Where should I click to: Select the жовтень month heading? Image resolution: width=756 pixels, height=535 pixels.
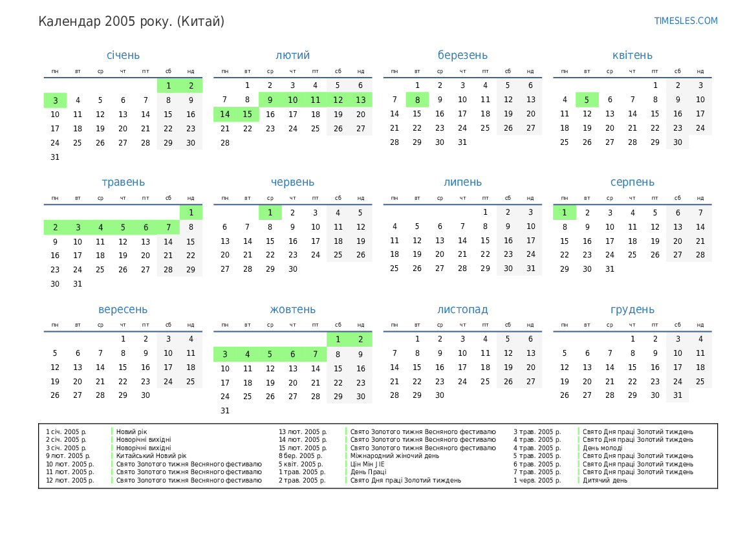coord(292,310)
